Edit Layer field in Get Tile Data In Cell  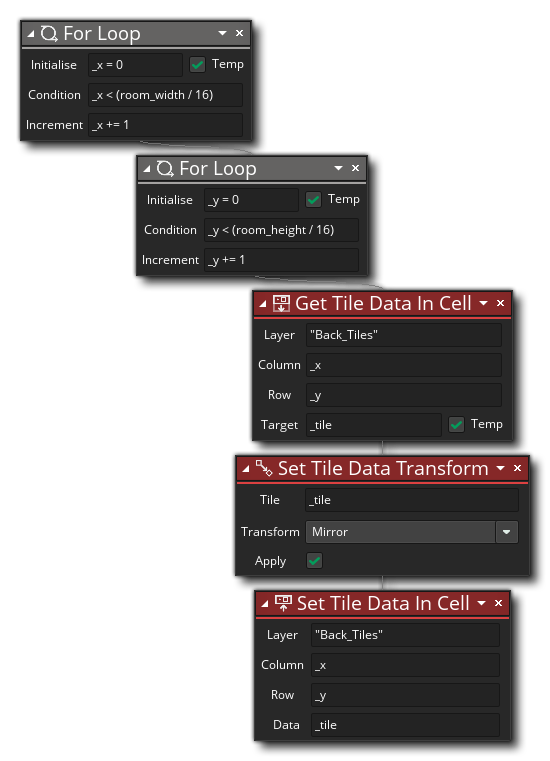pyautogui.click(x=404, y=335)
